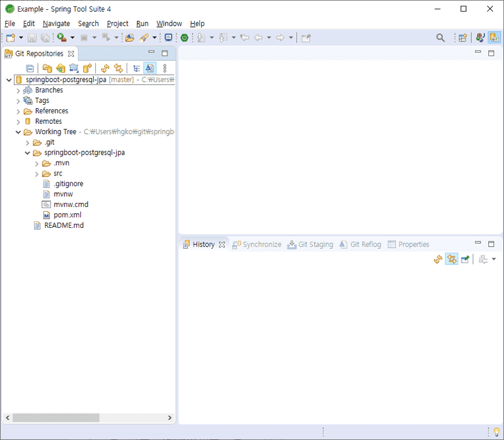Create a new Git repository icon
504x440 pixels.
(87, 68)
